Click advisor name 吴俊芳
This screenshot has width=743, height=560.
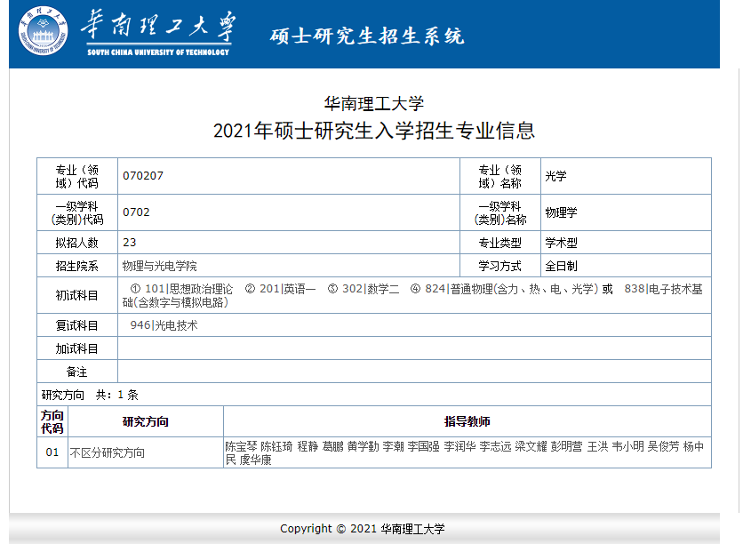[x=663, y=446]
